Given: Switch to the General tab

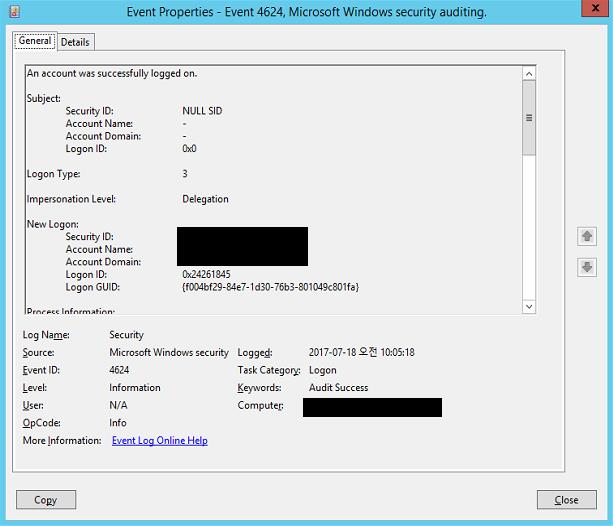Looking at the screenshot, I should click(x=35, y=41).
